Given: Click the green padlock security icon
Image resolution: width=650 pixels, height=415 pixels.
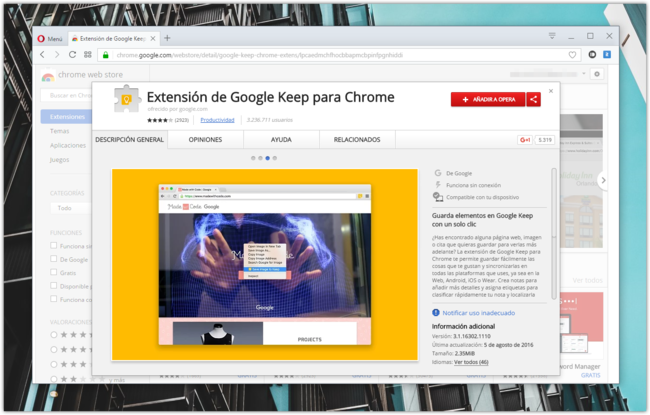Looking at the screenshot, I should pyautogui.click(x=106, y=55).
